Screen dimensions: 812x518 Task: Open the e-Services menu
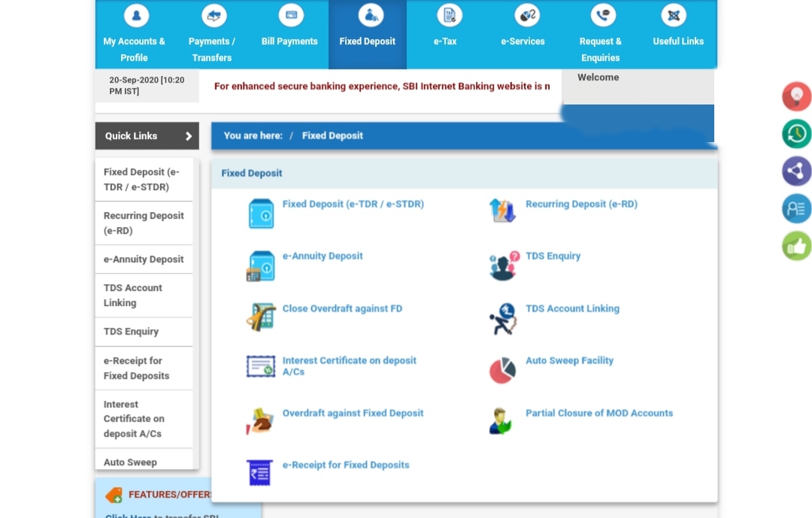(x=523, y=41)
